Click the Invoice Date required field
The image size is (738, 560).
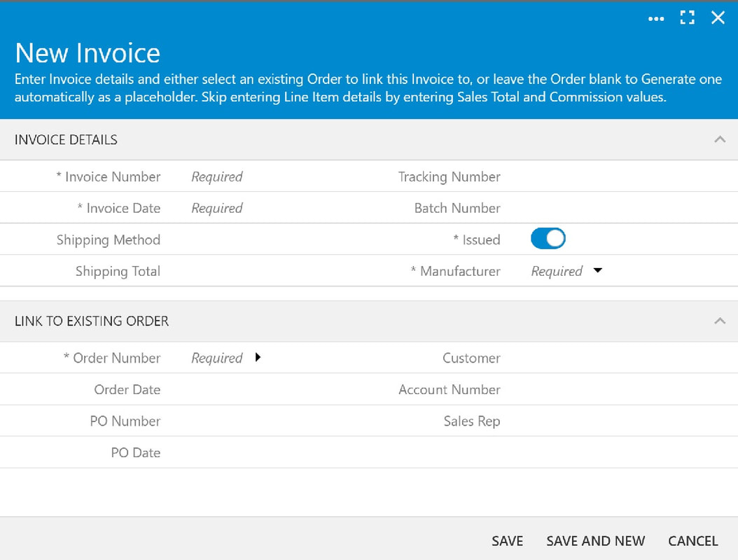pyautogui.click(x=217, y=208)
